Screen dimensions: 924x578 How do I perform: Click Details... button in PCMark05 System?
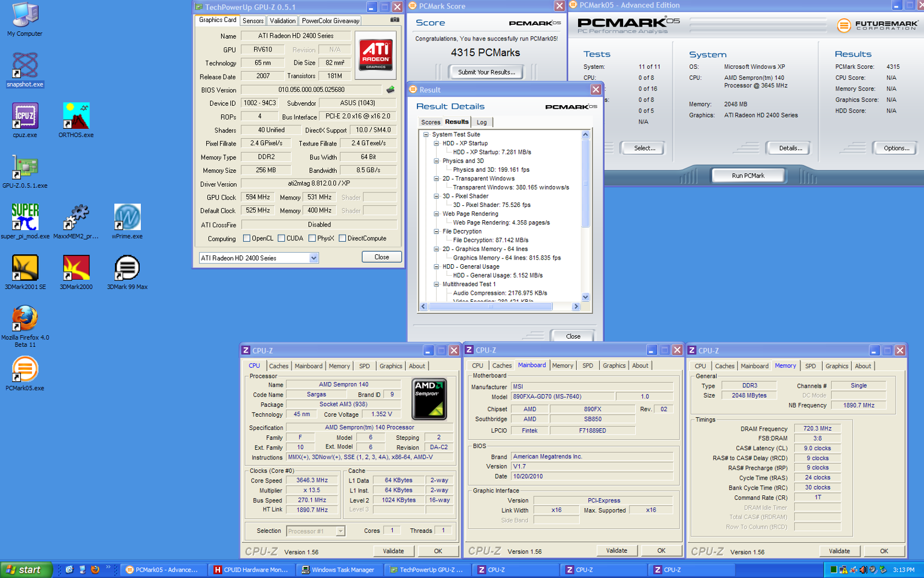pos(790,148)
